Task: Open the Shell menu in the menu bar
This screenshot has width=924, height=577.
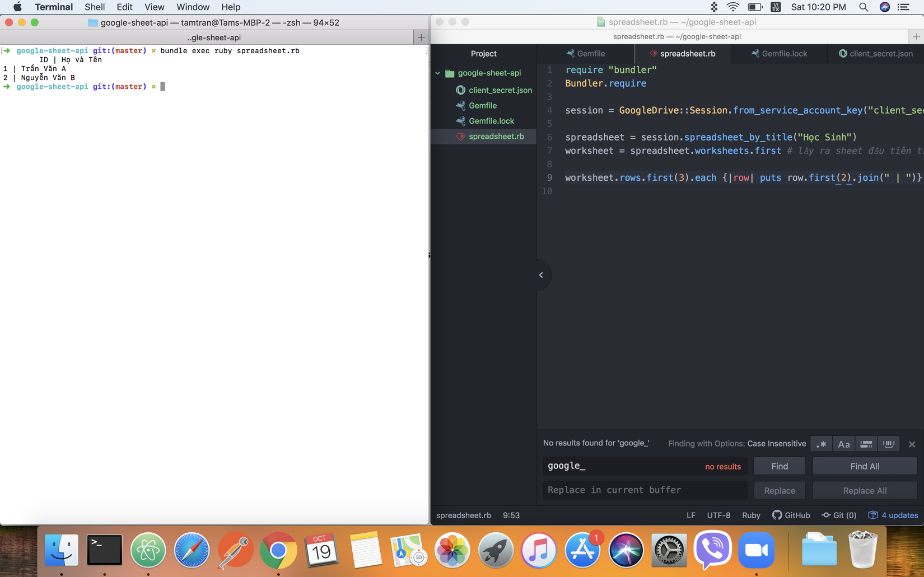Action: click(95, 7)
